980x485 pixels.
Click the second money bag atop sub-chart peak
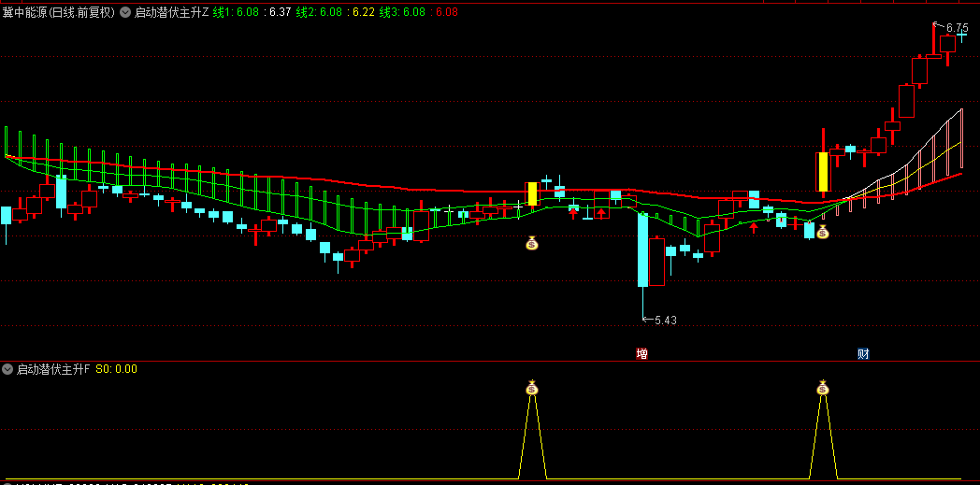823,388
